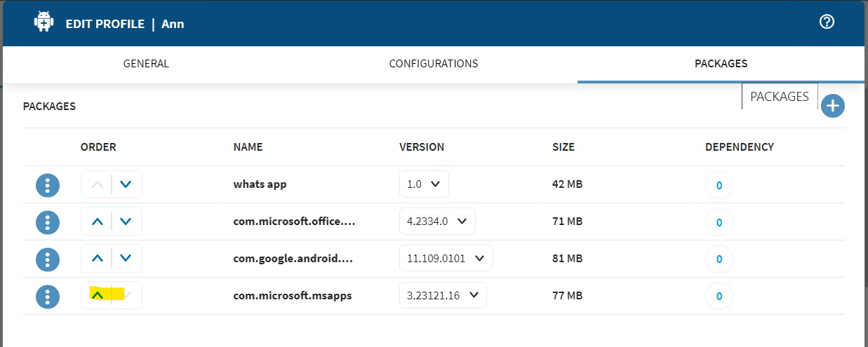Move whats app package down
This screenshot has height=347, width=868.
(x=126, y=185)
